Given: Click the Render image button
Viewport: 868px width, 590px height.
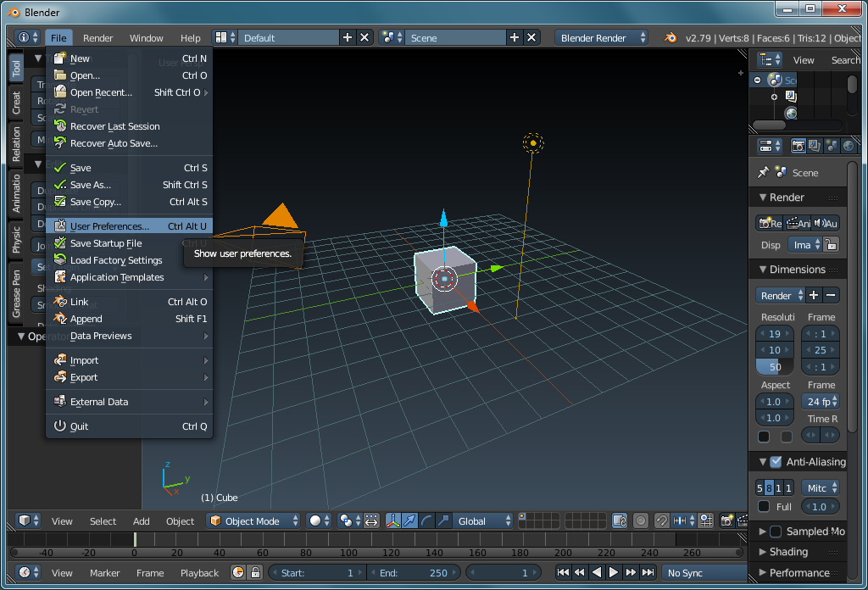Looking at the screenshot, I should click(771, 223).
